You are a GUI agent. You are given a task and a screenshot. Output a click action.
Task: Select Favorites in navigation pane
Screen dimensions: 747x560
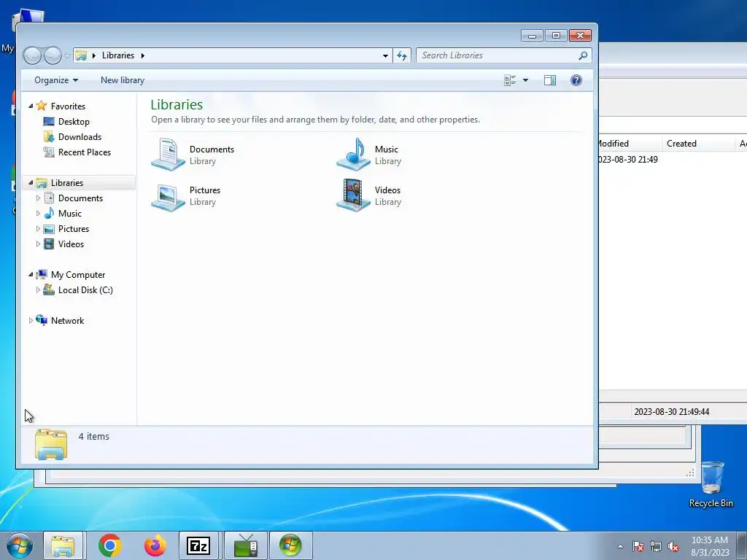pos(68,106)
